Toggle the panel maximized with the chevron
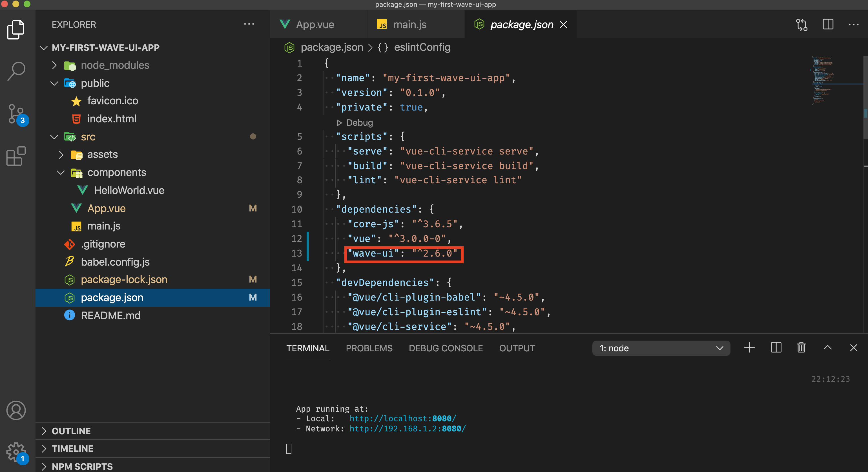The image size is (868, 472). click(x=828, y=348)
